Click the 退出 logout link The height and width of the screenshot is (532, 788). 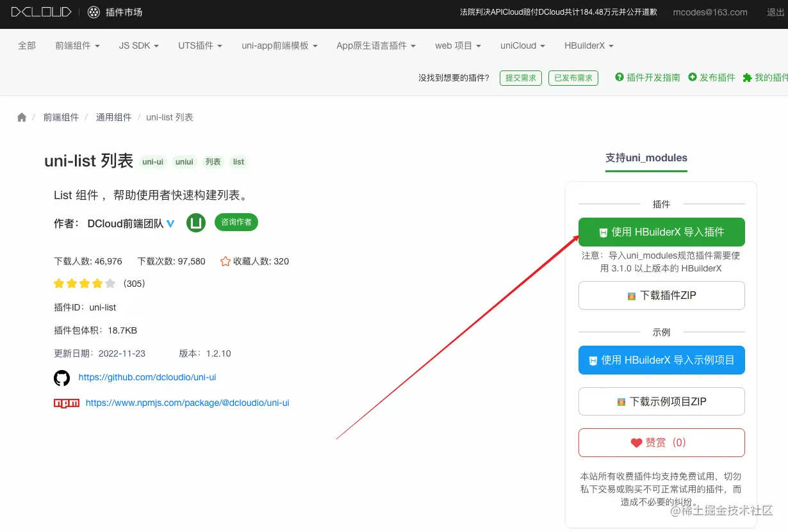point(776,12)
